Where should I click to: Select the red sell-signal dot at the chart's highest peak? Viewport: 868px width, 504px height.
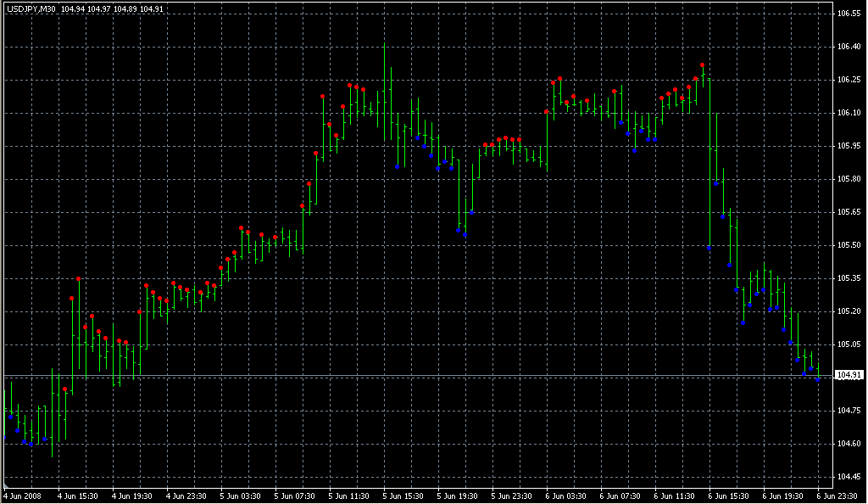click(702, 63)
